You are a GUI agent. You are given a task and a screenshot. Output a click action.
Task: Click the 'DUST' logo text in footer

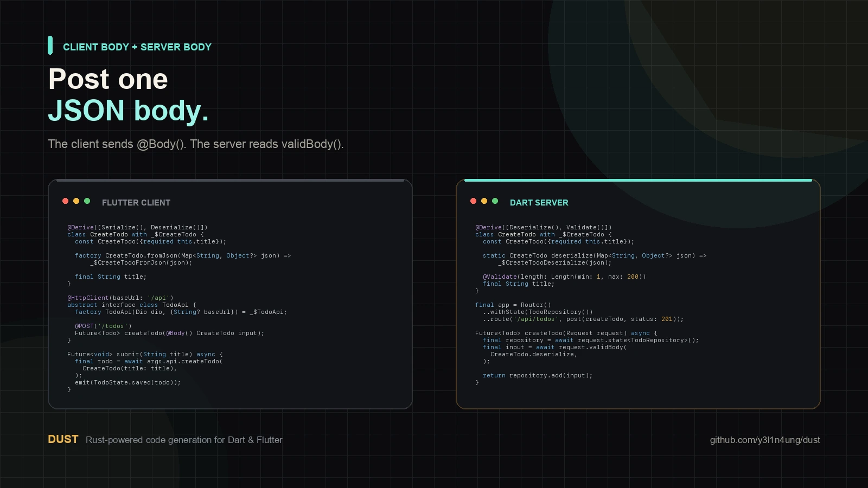coord(63,439)
